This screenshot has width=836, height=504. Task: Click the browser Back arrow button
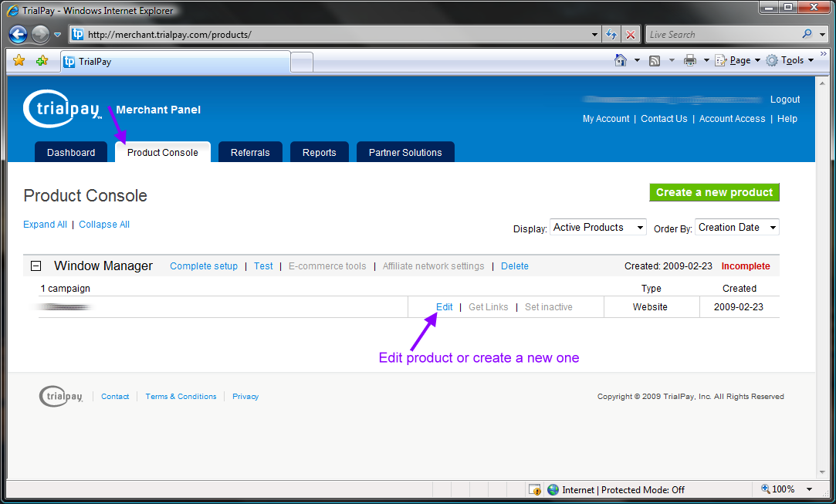(x=19, y=35)
